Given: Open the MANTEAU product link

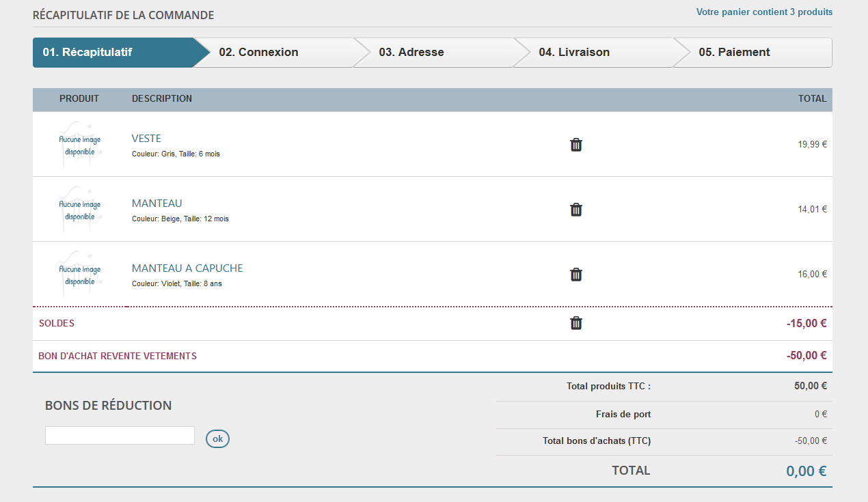Looking at the screenshot, I should click(157, 204).
